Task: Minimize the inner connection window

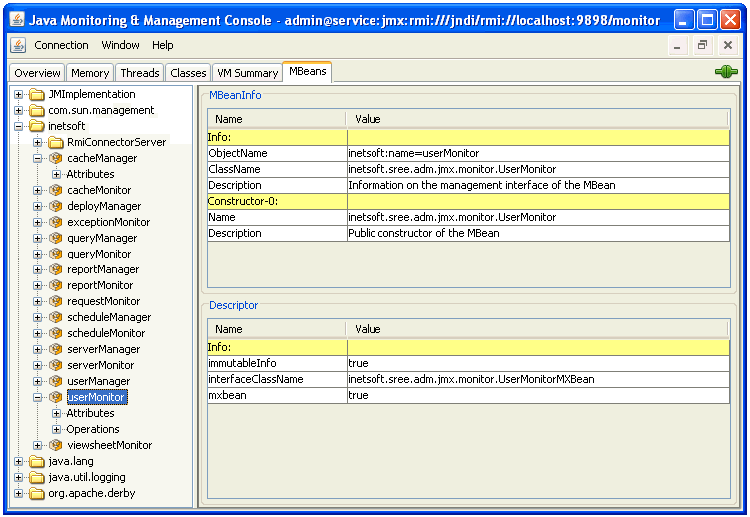Action: (677, 45)
